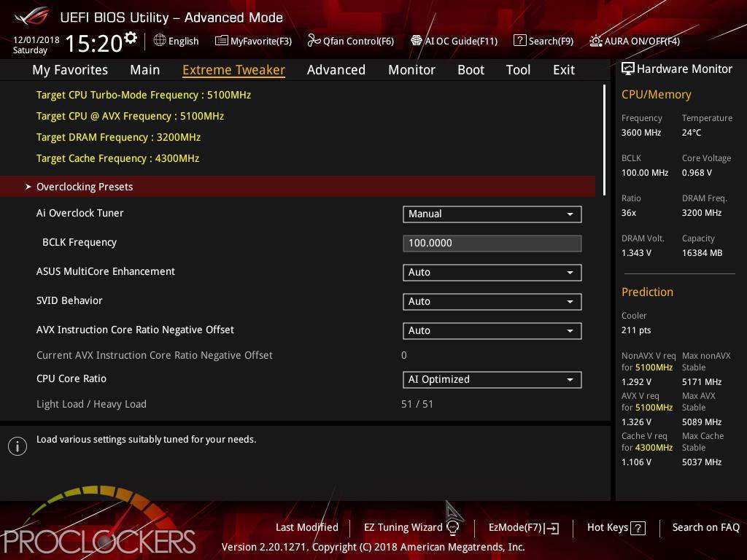Click Target Cache Frequency : 4300MHz line
This screenshot has width=747, height=560.
117,158
